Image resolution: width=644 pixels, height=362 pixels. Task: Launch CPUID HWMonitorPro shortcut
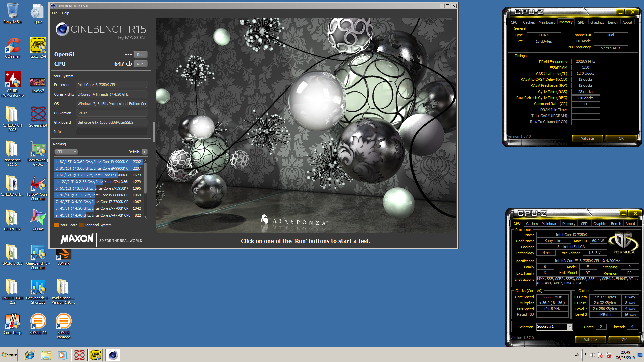coord(12,84)
